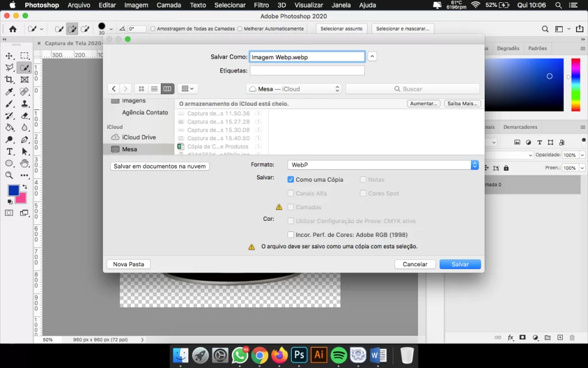The image size is (588, 368).
Task: Toggle Amostragem de Todas as Camadas checkbox
Action: [153, 29]
